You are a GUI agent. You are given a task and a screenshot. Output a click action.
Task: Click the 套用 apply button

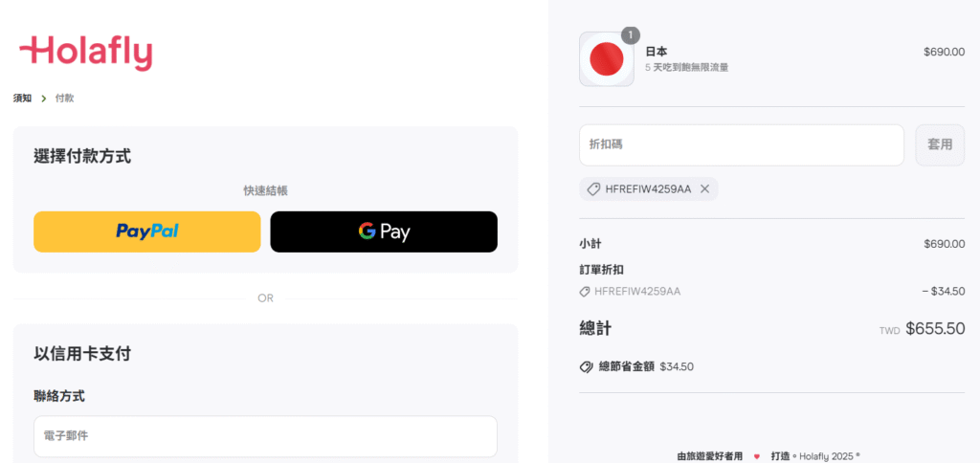point(940,145)
